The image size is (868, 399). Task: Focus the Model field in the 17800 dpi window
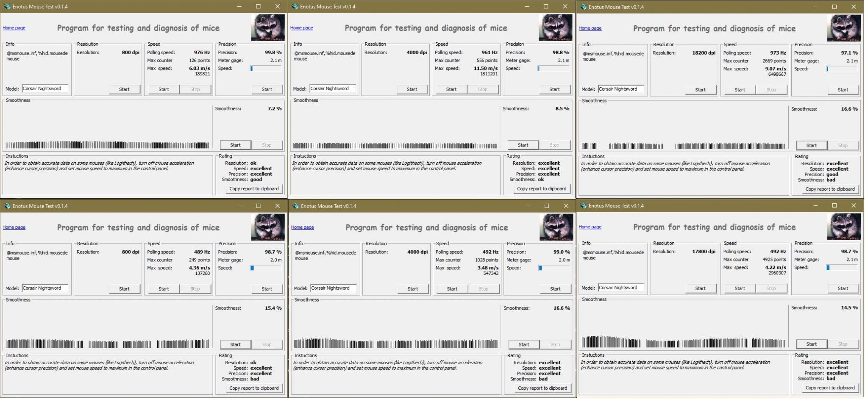(621, 288)
